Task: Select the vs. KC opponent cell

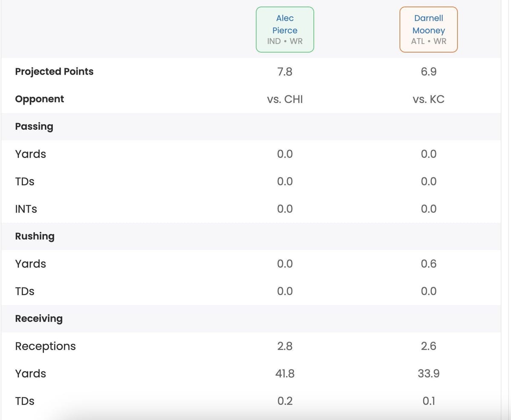Action: click(428, 100)
